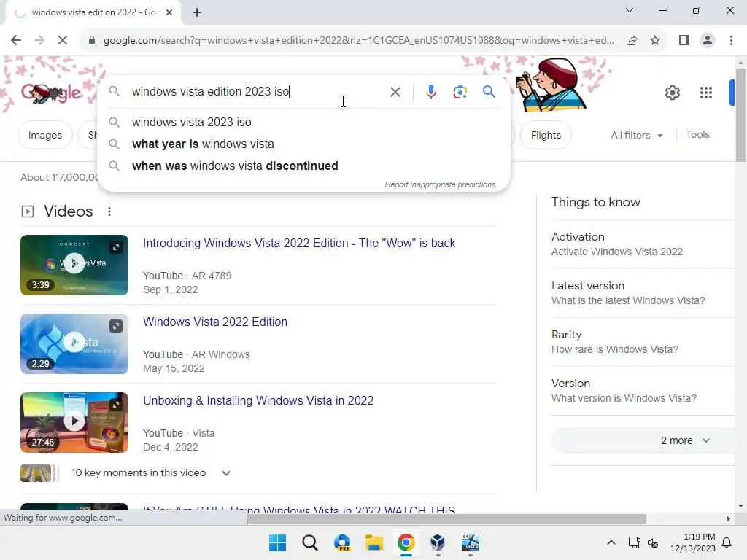Play the 27:46 unboxing video thumbnail
This screenshot has height=560, width=747.
74,422
